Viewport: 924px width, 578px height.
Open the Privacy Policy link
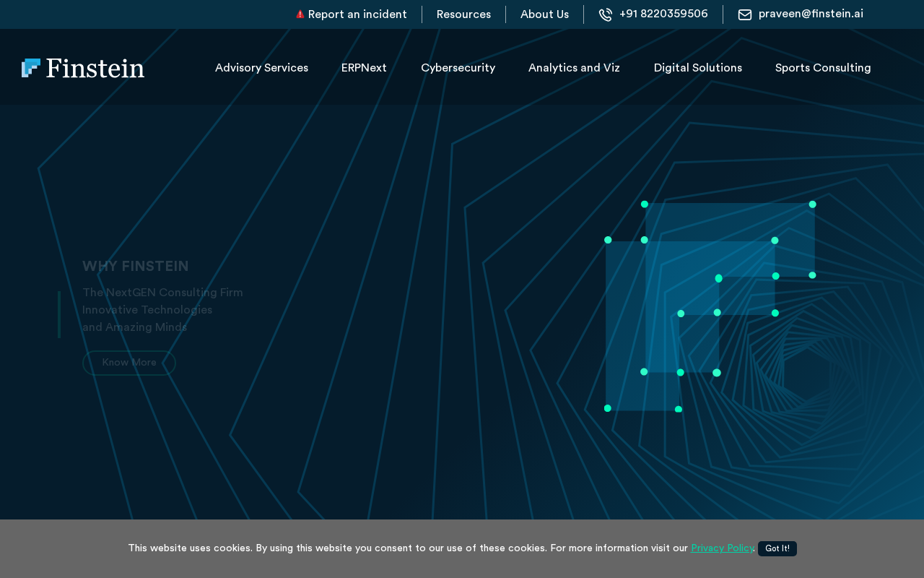click(722, 548)
